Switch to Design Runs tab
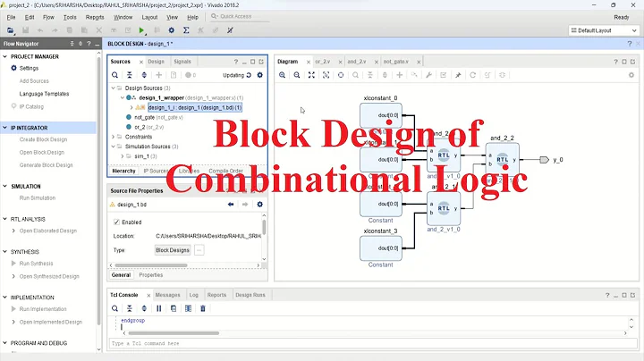 click(x=250, y=295)
